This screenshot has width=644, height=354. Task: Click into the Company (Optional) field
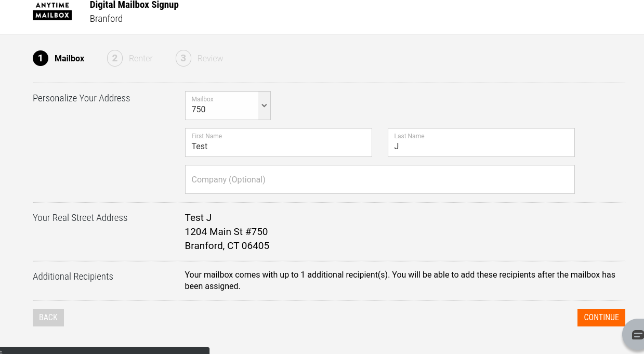[379, 179]
